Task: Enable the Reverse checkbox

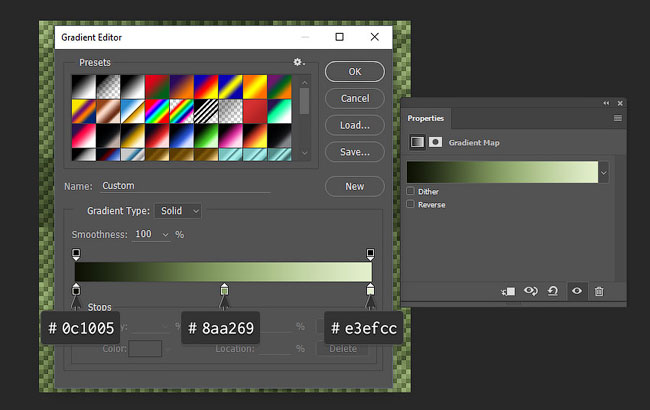Action: click(x=410, y=204)
